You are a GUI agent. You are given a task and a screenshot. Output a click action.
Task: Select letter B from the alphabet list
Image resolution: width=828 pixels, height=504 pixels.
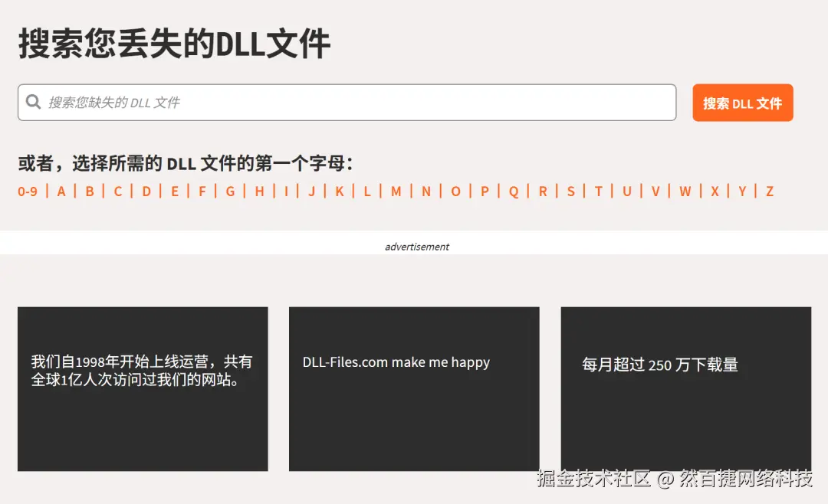click(x=89, y=191)
